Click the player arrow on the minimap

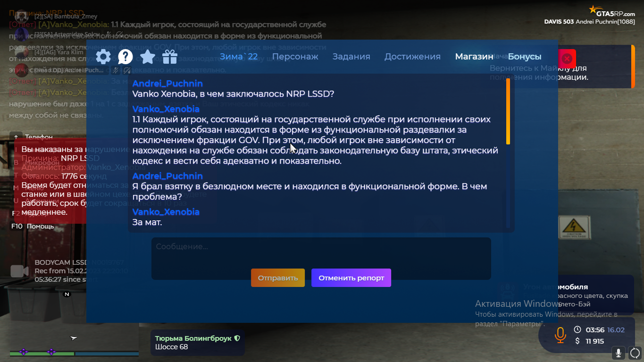pos(73,338)
